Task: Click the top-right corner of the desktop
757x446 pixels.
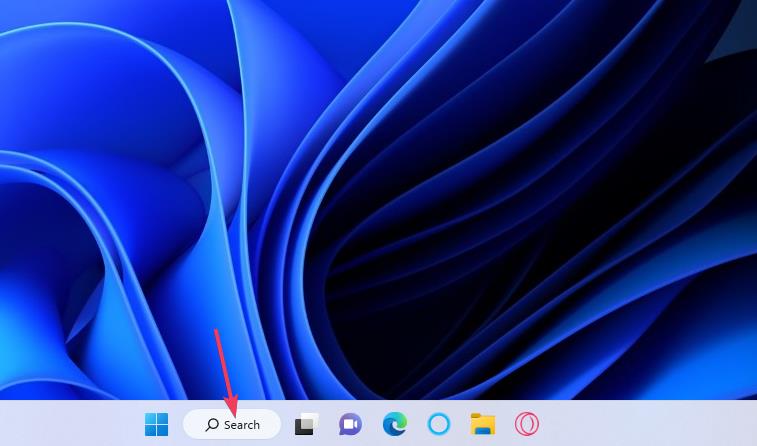Action: [751, 5]
